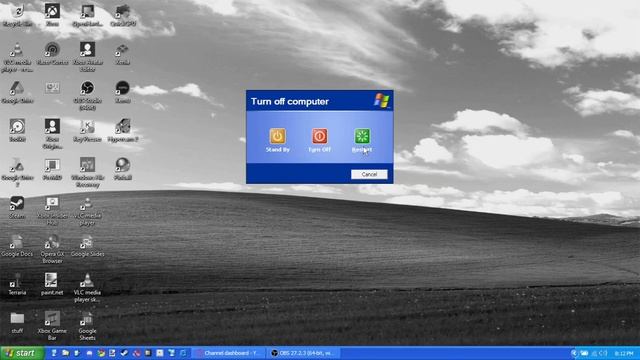Click the taskbar clock

tap(624, 353)
